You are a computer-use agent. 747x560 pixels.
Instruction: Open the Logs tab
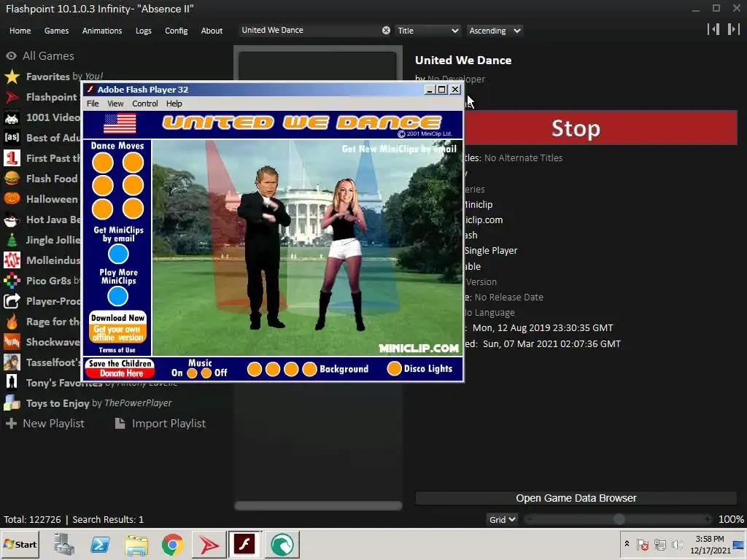(144, 31)
